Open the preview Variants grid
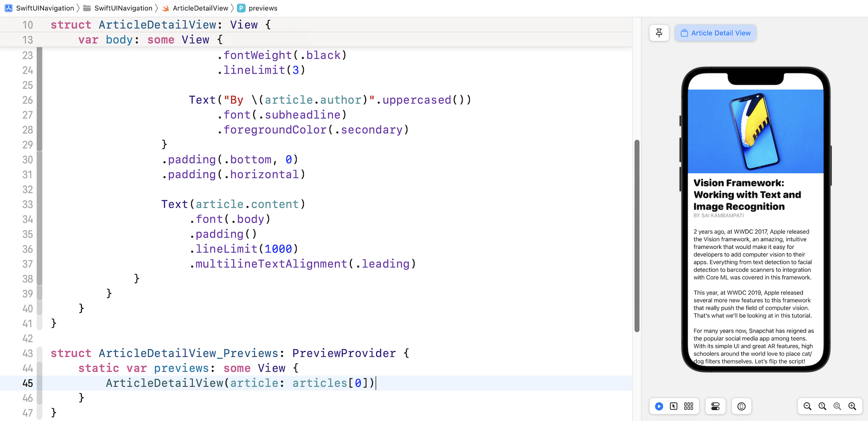 [689, 407]
